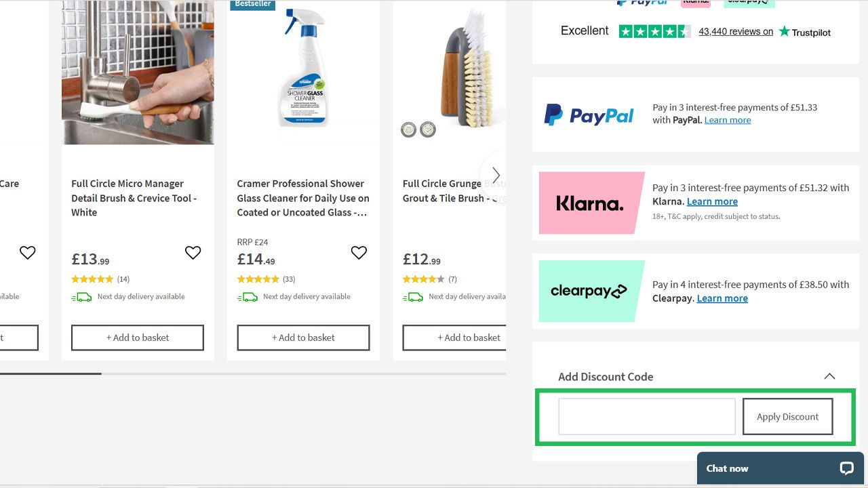Click the delivery truck icon under Cramer Glass Cleaner
Image resolution: width=868 pixels, height=488 pixels.
point(248,296)
